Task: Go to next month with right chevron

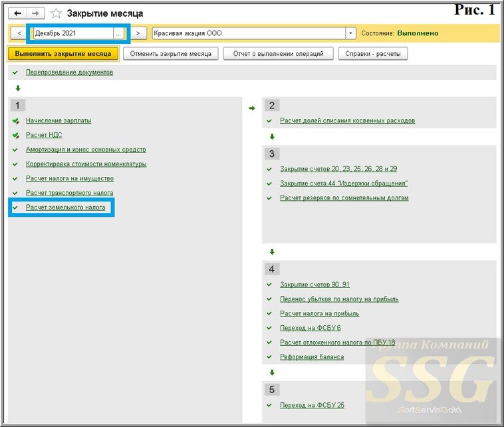Action: point(138,33)
